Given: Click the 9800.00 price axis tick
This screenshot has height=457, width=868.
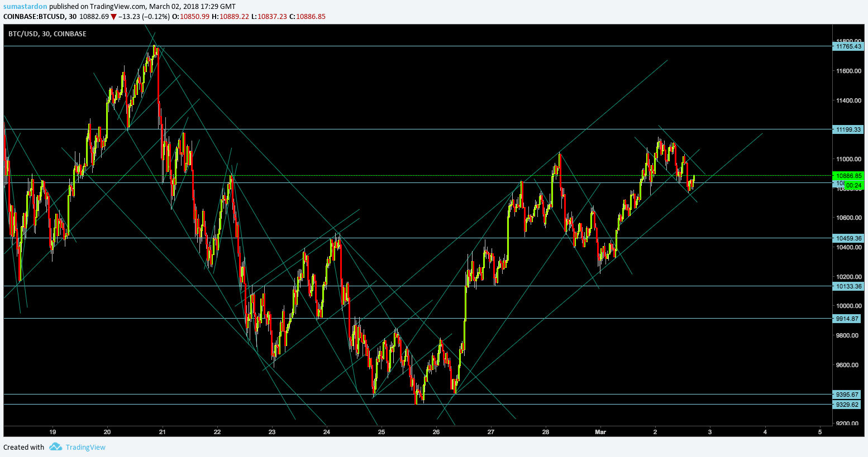Looking at the screenshot, I should [x=848, y=335].
